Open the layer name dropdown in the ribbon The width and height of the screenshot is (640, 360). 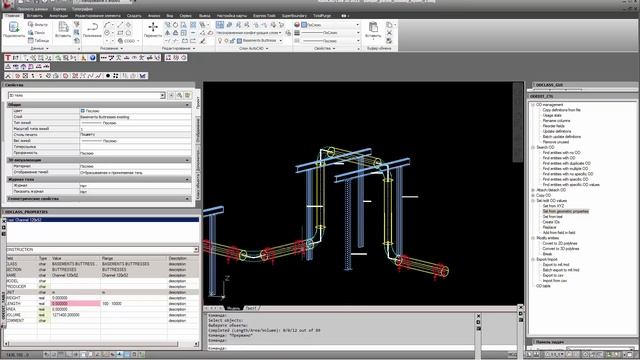click(x=280, y=40)
